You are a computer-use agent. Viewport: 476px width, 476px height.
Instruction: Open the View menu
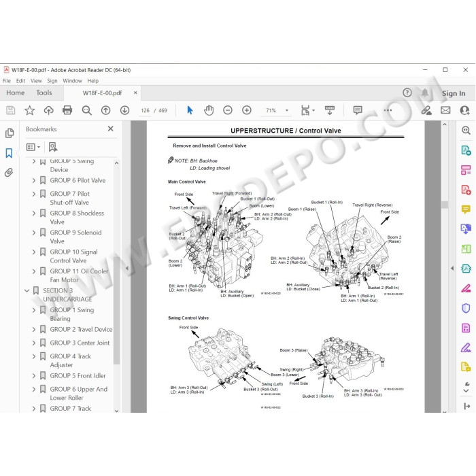[36, 81]
